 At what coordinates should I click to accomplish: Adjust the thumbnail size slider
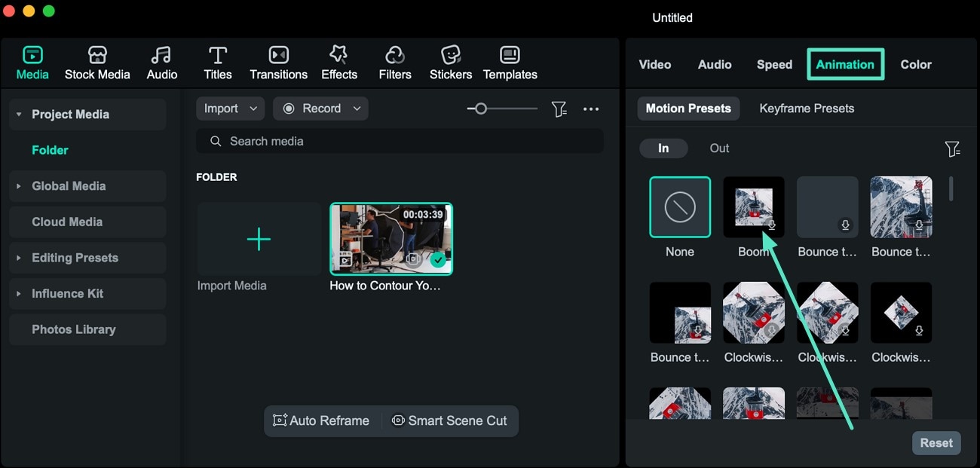pos(481,109)
